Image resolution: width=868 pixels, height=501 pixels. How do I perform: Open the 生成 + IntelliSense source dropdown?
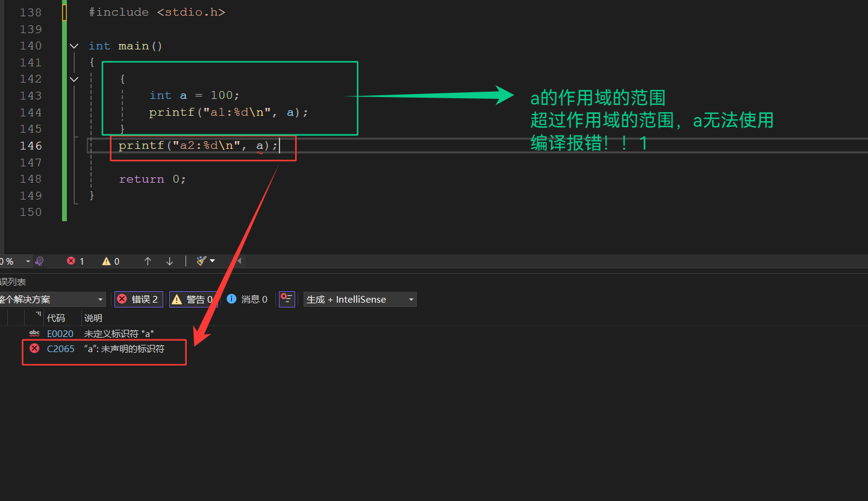pyautogui.click(x=360, y=299)
